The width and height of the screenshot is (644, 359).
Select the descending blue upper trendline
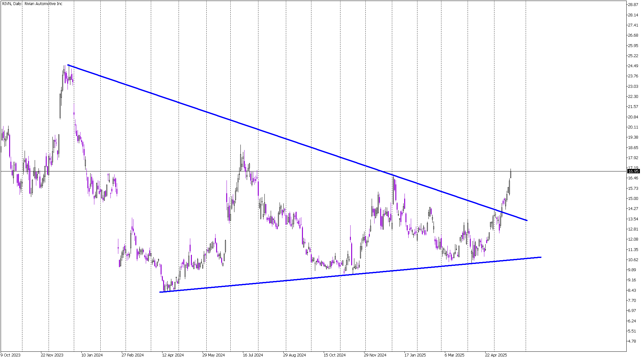(297, 142)
